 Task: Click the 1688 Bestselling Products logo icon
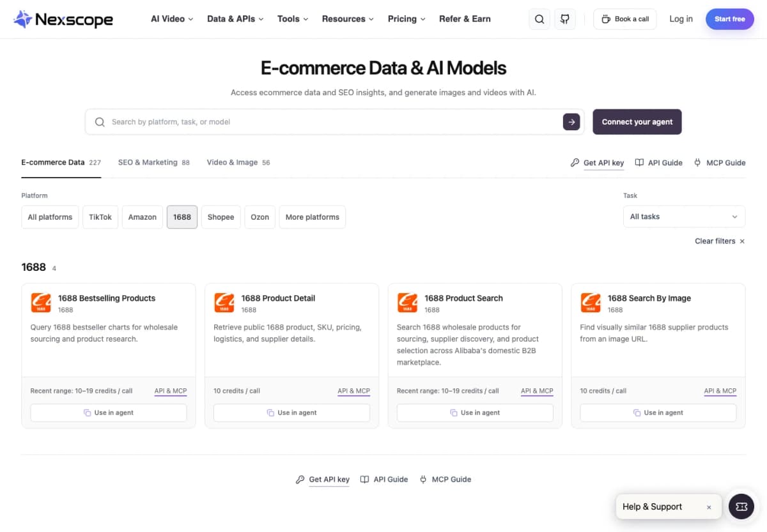tap(41, 303)
